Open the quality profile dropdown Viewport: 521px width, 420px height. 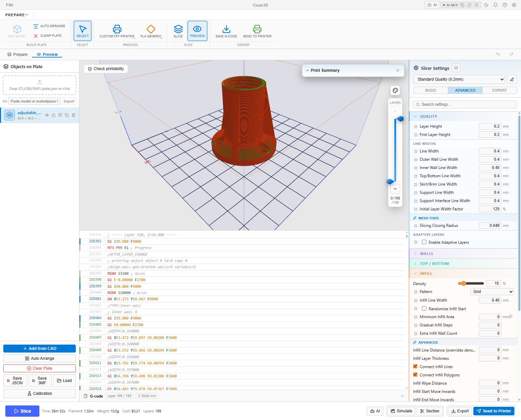click(x=459, y=79)
